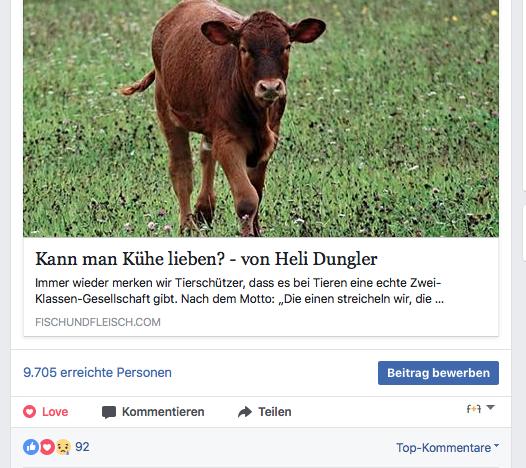The height and width of the screenshot is (468, 526).
Task: Click the sad face reaction icon
Action: [63, 447]
